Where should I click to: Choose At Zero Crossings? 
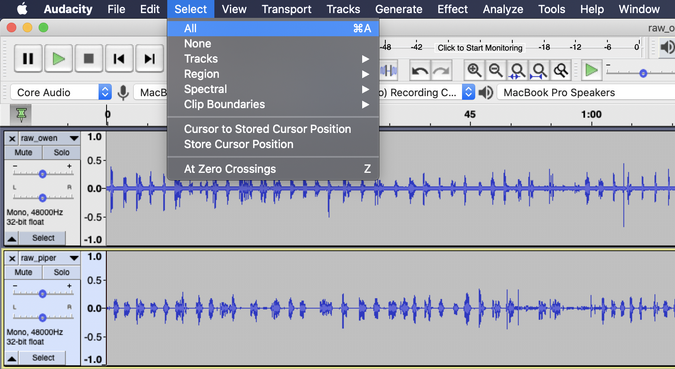coord(273,169)
